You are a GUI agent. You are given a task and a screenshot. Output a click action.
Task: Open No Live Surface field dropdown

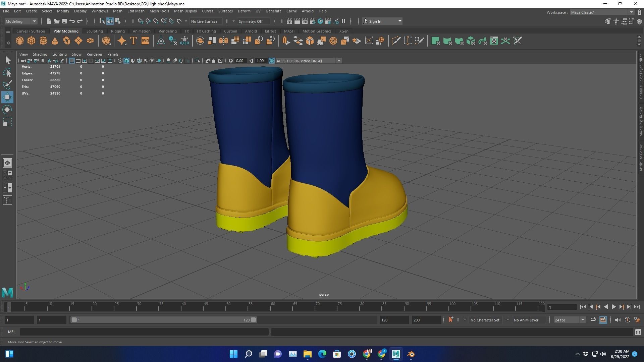pos(207,21)
